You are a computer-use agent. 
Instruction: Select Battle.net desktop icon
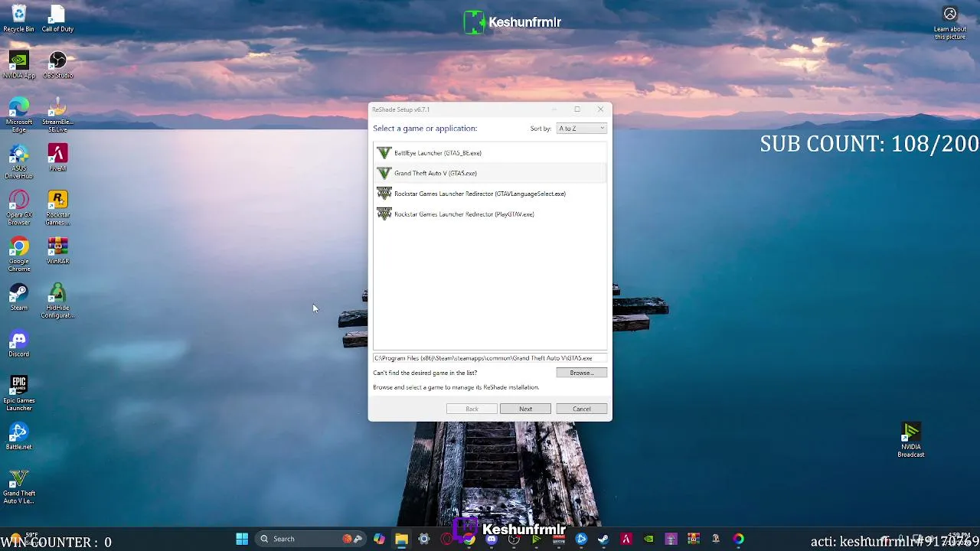18,436
